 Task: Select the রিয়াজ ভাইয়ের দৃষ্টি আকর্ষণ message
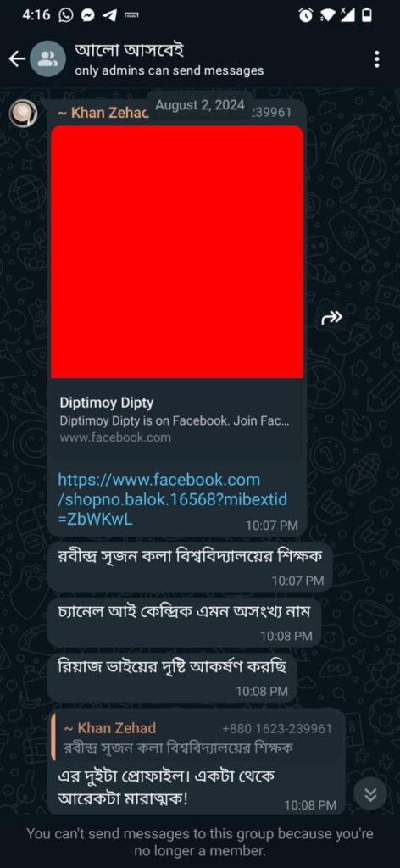click(172, 677)
